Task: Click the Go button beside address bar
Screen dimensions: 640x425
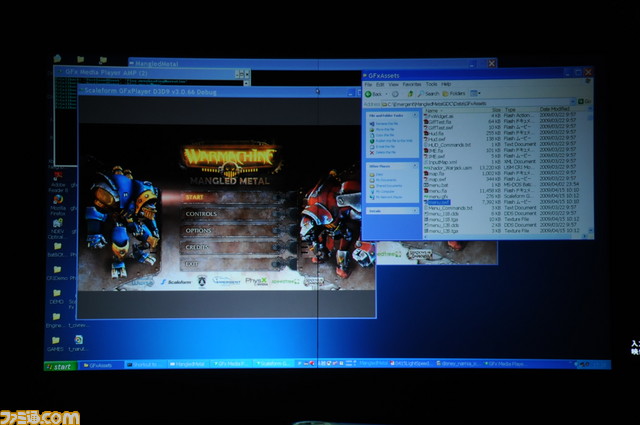Action: 584,101
